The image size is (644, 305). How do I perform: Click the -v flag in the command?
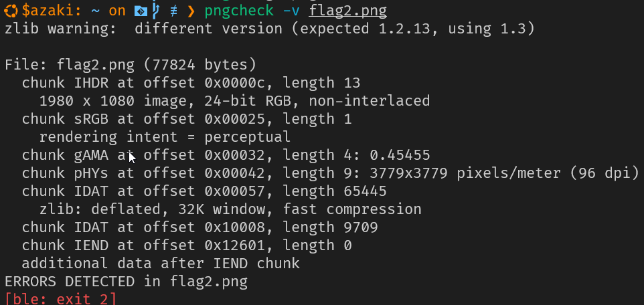[x=291, y=11]
